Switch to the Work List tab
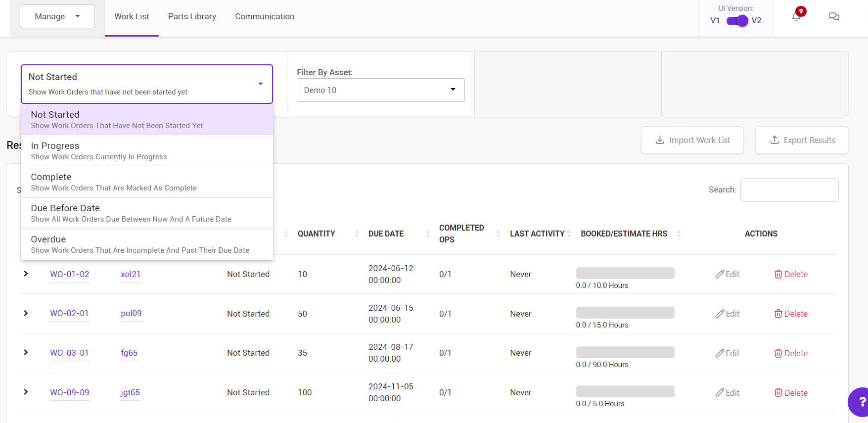Image resolution: width=868 pixels, height=423 pixels. 132,17
